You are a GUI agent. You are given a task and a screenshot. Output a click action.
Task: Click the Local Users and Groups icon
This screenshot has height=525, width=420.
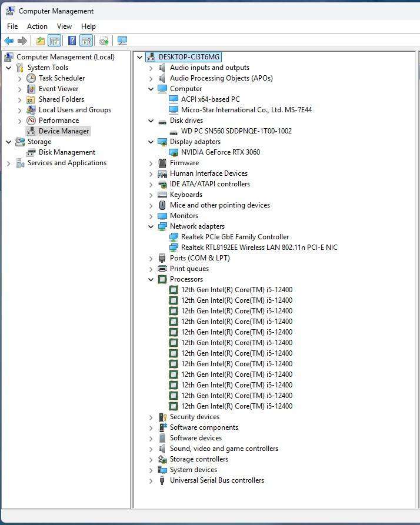31,110
